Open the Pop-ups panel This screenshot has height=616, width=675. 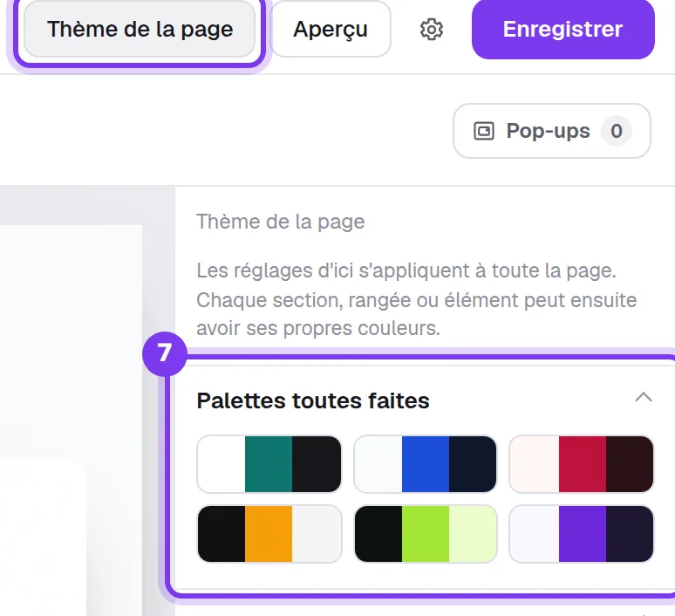pyautogui.click(x=552, y=131)
